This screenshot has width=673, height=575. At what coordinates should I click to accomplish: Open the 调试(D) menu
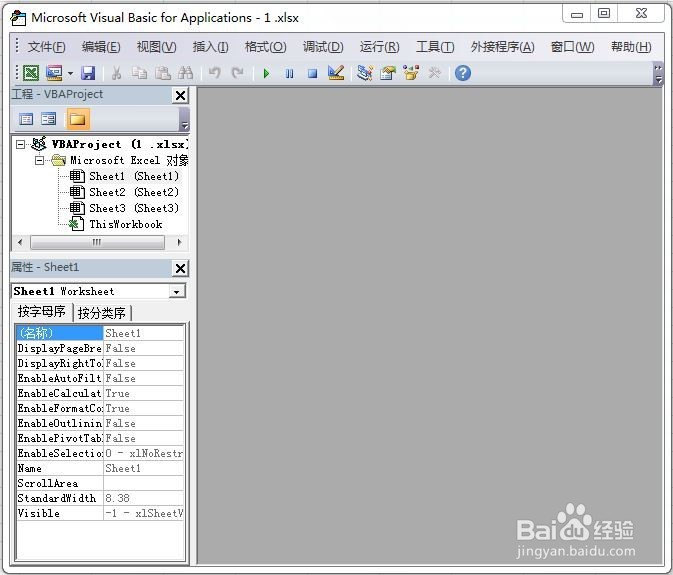pos(323,46)
